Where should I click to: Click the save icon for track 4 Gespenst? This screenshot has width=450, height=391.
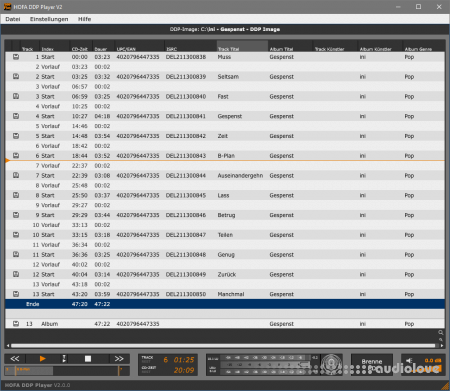click(x=16, y=116)
